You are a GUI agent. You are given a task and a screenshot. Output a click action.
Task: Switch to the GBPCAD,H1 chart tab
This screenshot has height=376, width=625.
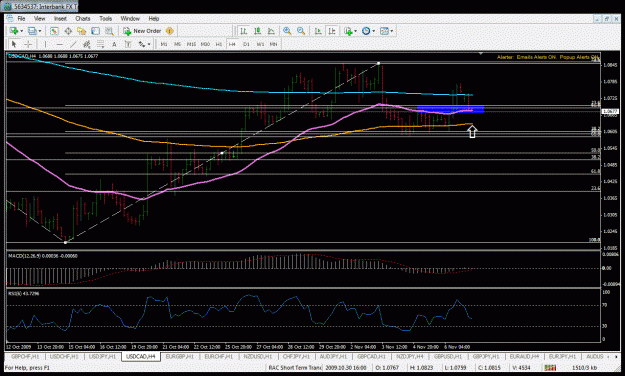tap(371, 356)
